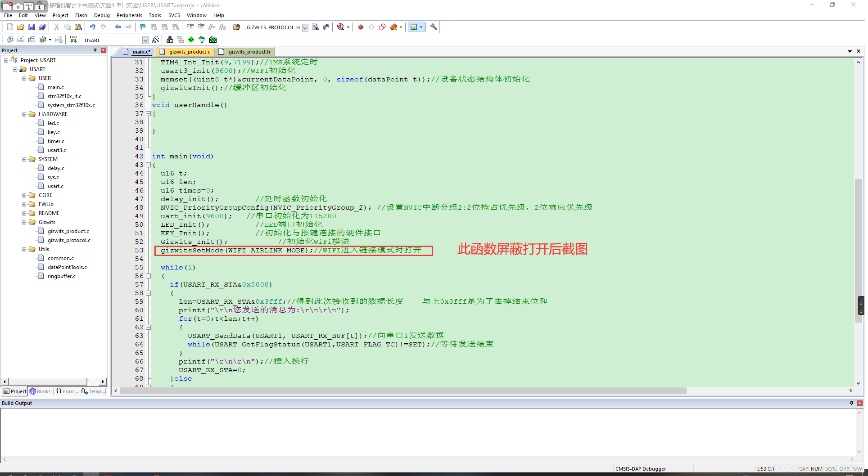
Task: Open the Project menu
Action: pyautogui.click(x=60, y=15)
